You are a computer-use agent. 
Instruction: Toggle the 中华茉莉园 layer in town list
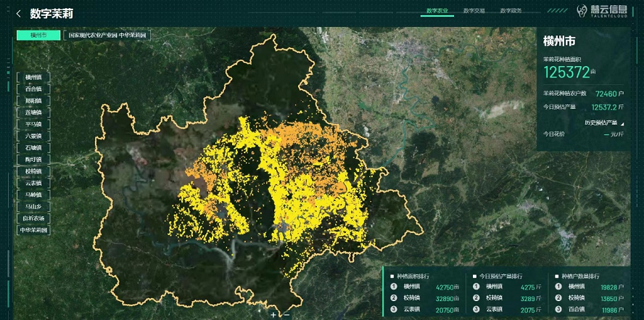coord(33,230)
